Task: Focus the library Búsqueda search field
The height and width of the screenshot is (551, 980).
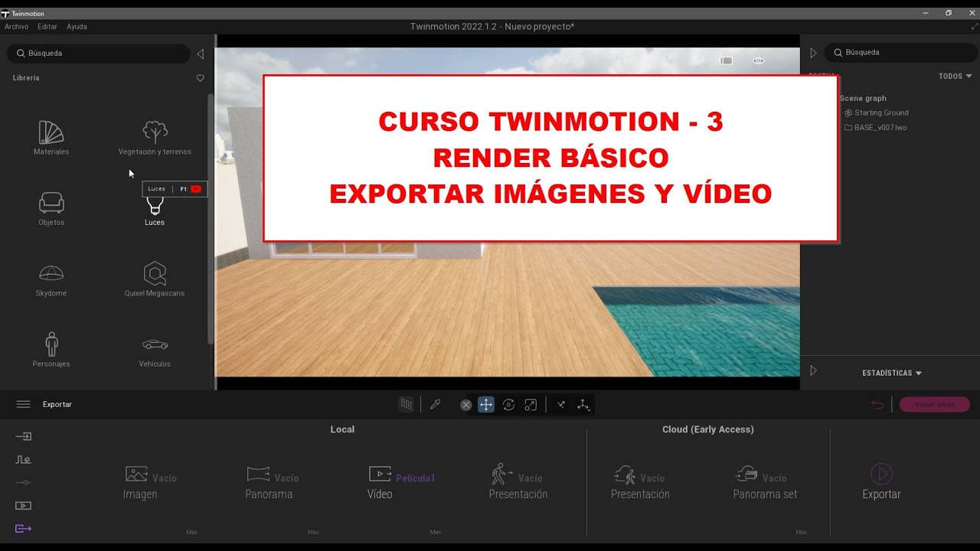Action: pos(99,54)
